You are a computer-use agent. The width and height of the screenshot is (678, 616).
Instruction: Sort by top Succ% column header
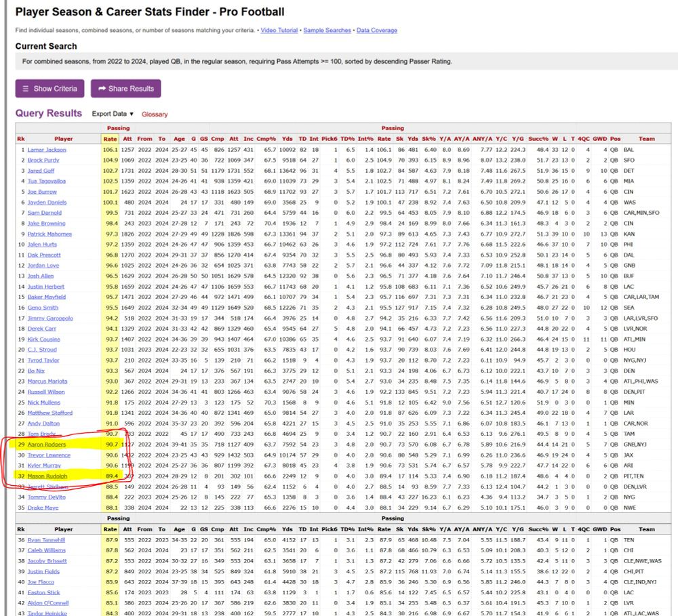[538, 139]
